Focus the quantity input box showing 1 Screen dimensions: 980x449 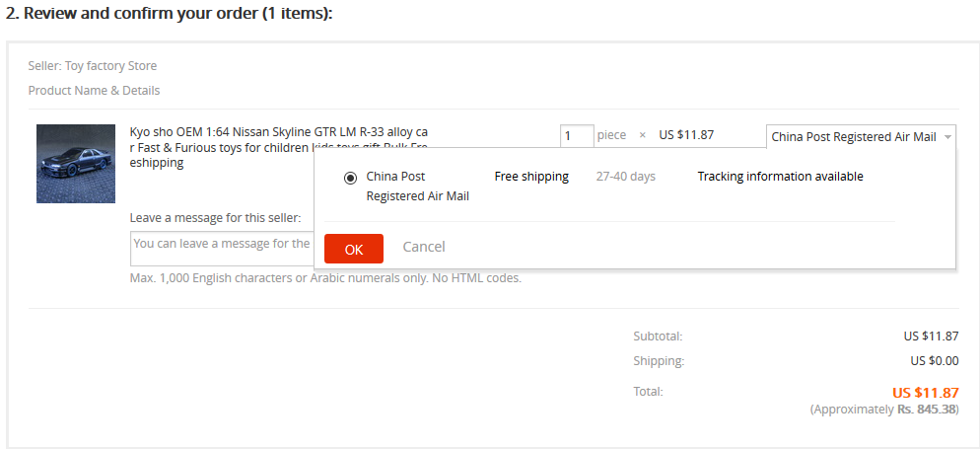coord(576,136)
